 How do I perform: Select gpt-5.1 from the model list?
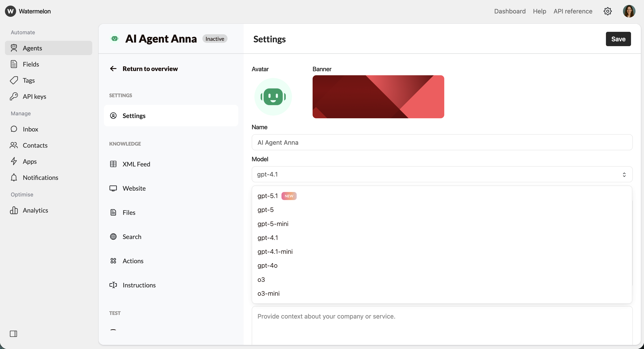pyautogui.click(x=268, y=196)
